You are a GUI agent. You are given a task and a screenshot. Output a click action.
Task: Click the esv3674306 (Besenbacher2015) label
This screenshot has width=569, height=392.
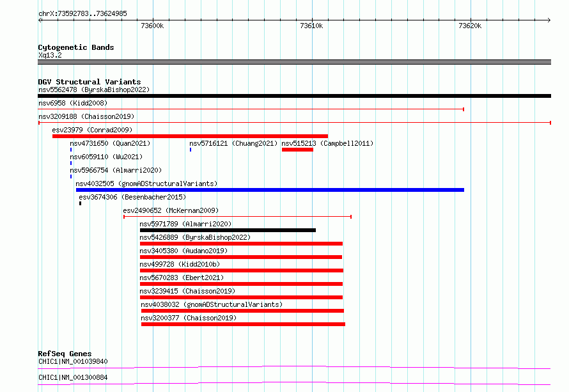[132, 197]
